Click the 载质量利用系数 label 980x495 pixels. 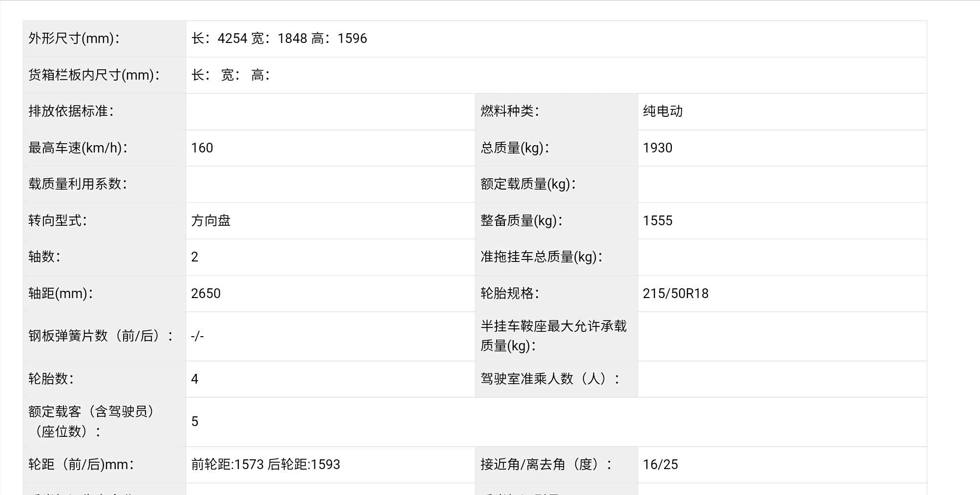pos(78,184)
